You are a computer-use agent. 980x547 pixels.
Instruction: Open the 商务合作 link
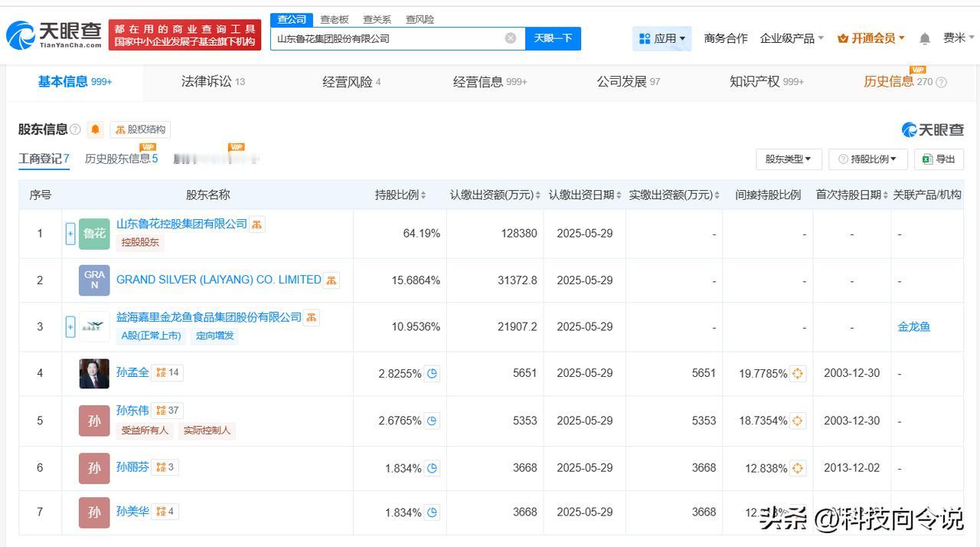pyautogui.click(x=726, y=38)
